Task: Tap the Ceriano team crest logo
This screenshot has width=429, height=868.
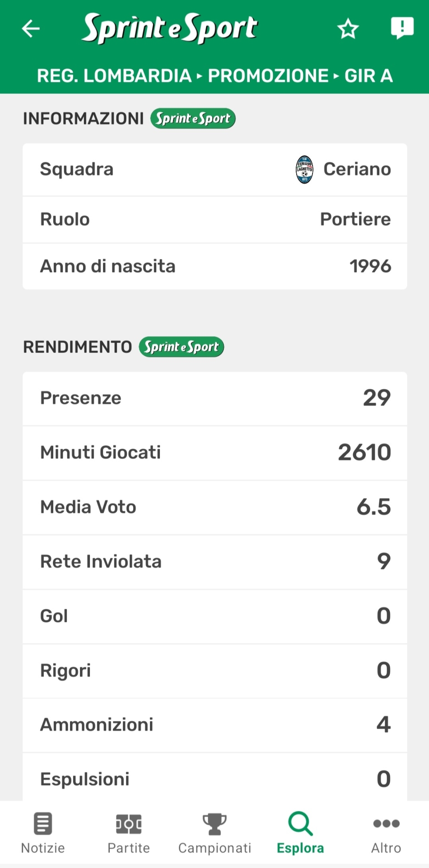Action: [x=304, y=170]
